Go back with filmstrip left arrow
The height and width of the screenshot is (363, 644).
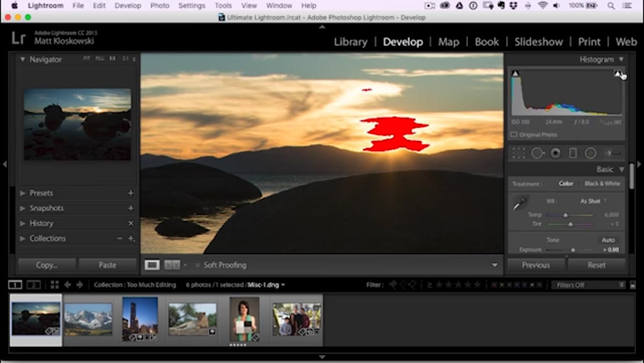tap(68, 285)
